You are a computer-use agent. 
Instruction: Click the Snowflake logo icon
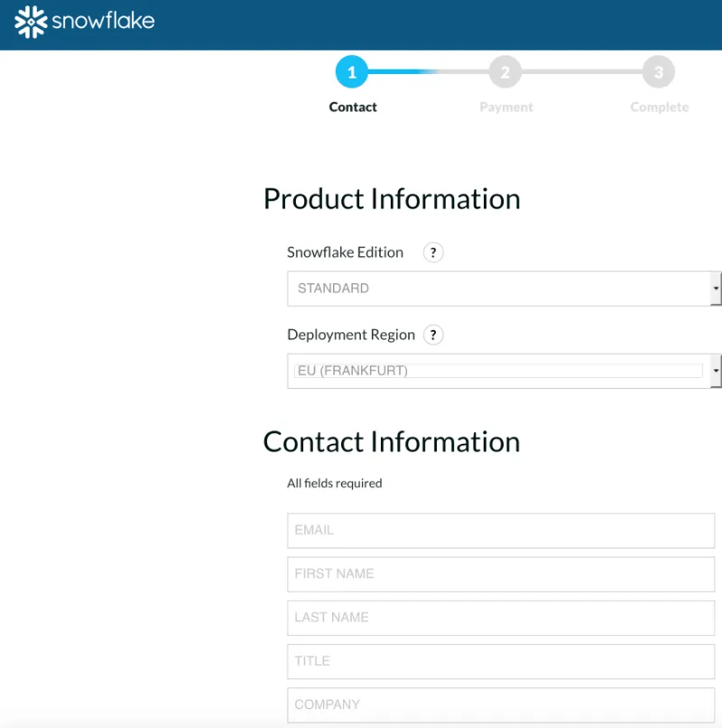coord(31,22)
